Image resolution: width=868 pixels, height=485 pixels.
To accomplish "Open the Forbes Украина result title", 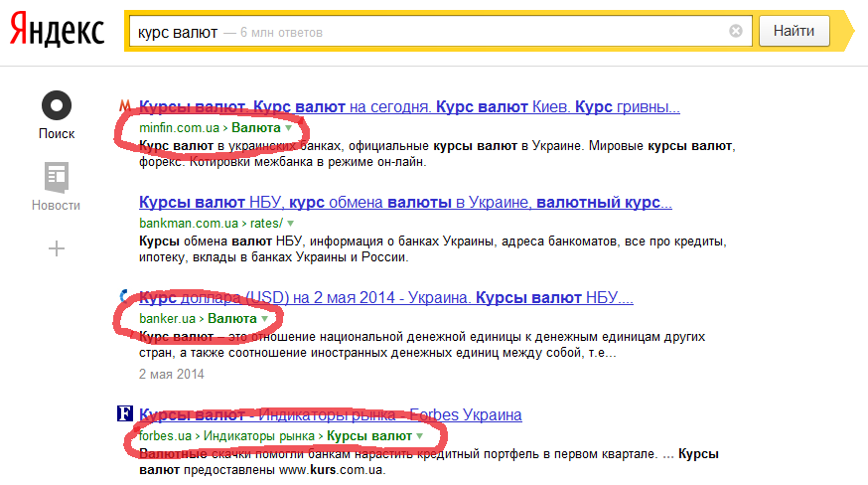I will [330, 414].
